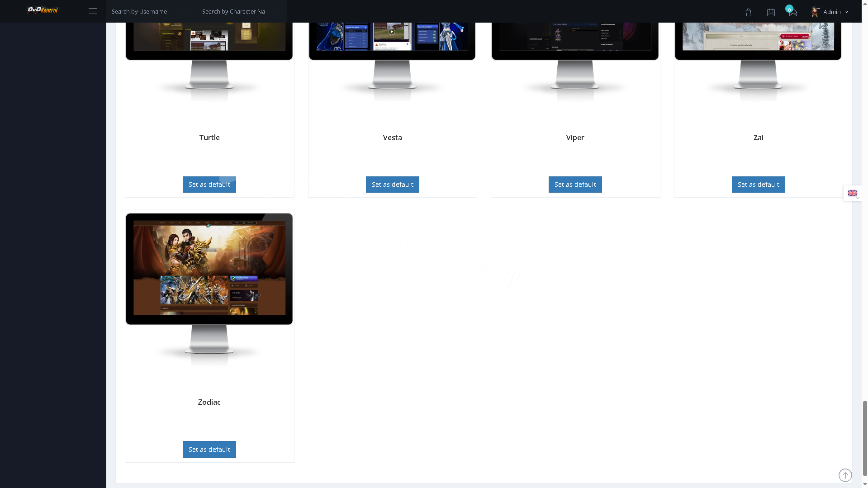The height and width of the screenshot is (488, 868).
Task: Click the Zodiac theme preview thumbnail
Action: 209,289
